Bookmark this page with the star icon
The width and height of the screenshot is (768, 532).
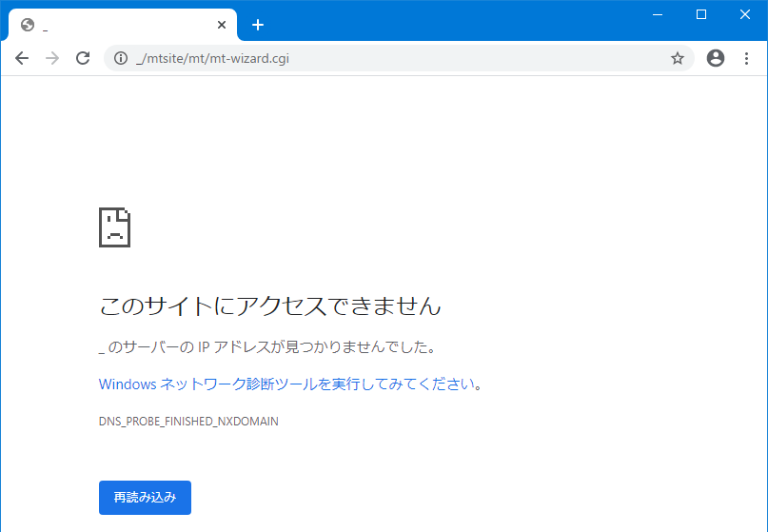[x=678, y=58]
